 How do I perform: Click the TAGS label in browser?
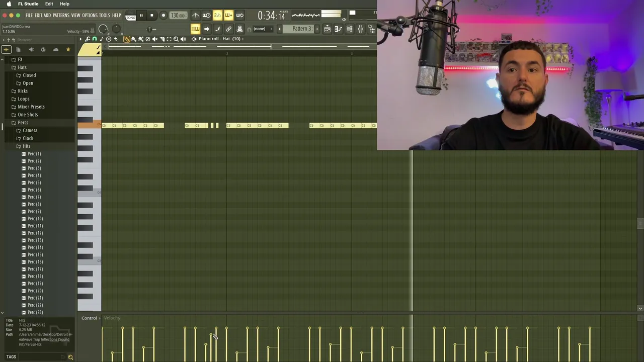pyautogui.click(x=11, y=357)
